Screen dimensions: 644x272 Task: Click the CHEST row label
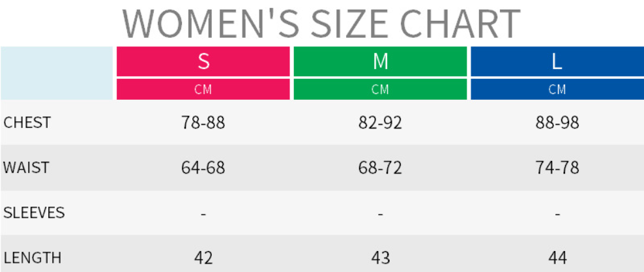coord(27,123)
